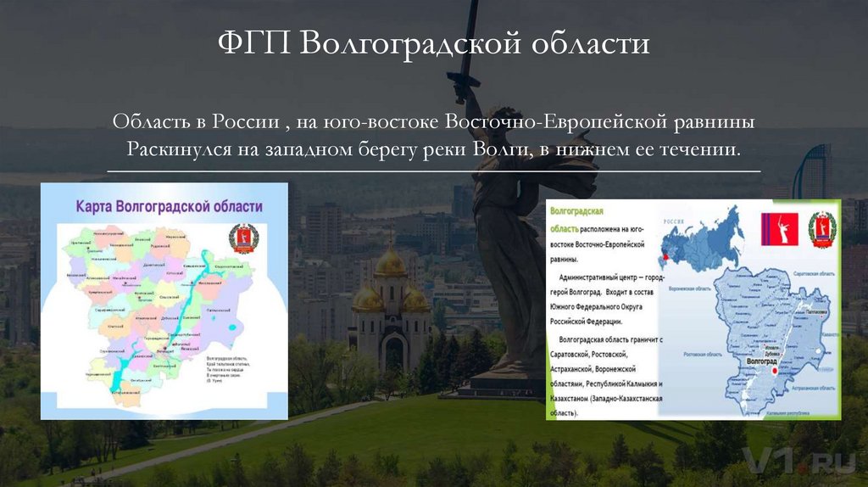This screenshot has height=487, width=868.
Task: Select the line beginning Область в России
Action: click(x=433, y=120)
